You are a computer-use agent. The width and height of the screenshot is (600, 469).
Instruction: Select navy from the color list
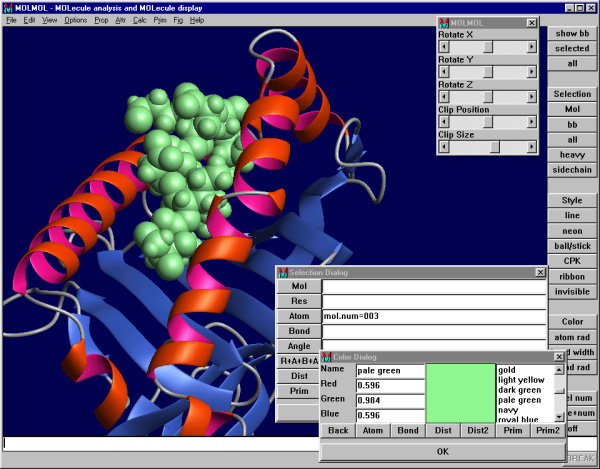[509, 410]
